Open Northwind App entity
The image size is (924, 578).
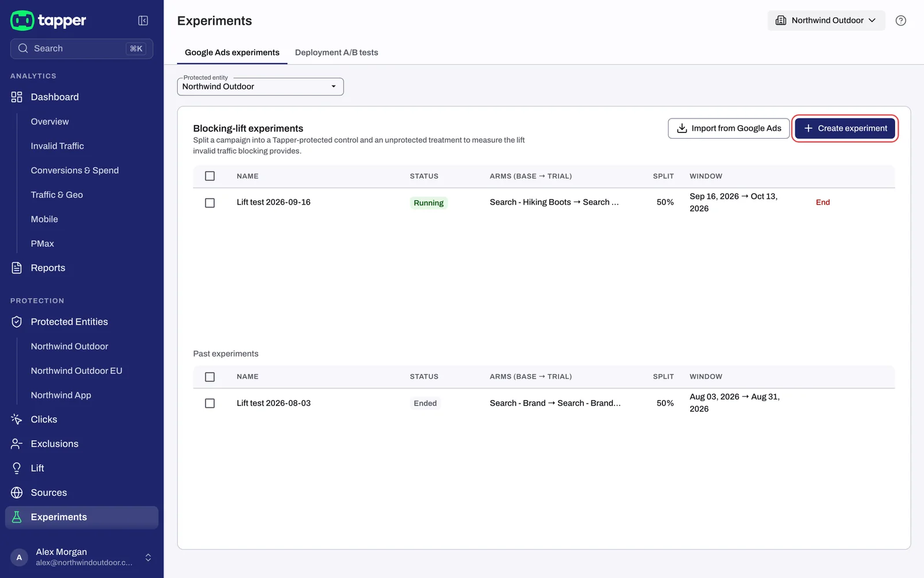click(61, 395)
